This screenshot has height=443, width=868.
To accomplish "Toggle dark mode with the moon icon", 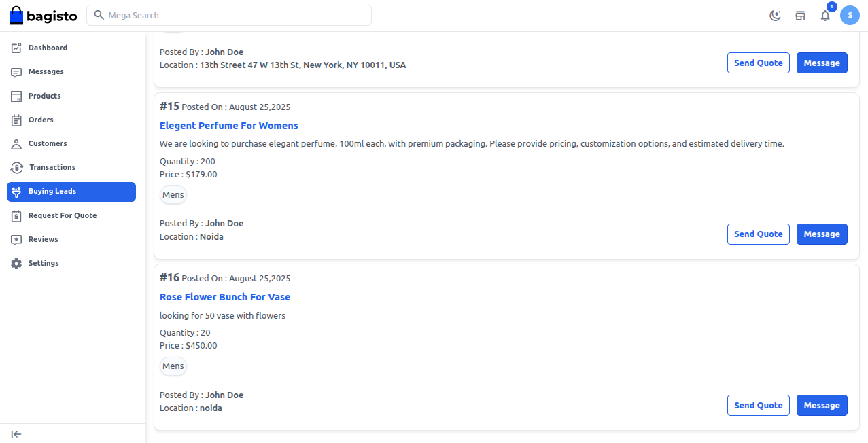I will [x=775, y=15].
